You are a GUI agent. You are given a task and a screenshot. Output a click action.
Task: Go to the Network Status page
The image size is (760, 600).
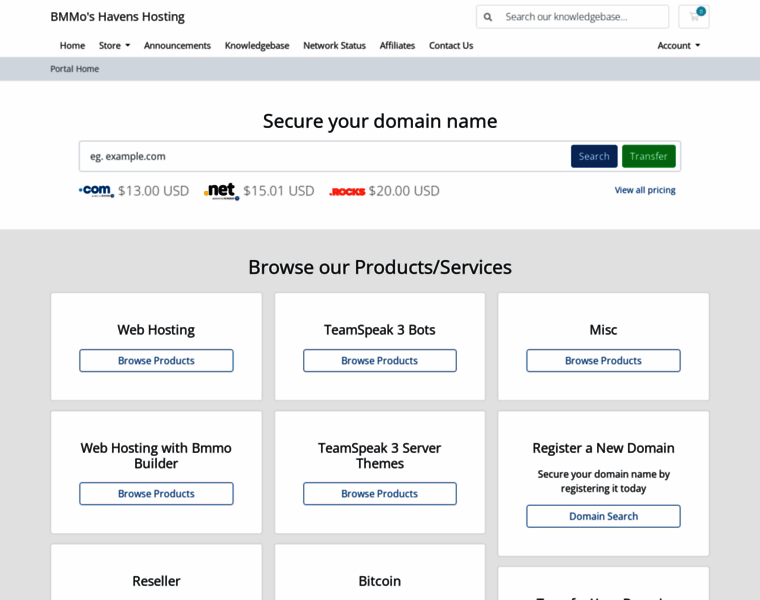(x=334, y=45)
